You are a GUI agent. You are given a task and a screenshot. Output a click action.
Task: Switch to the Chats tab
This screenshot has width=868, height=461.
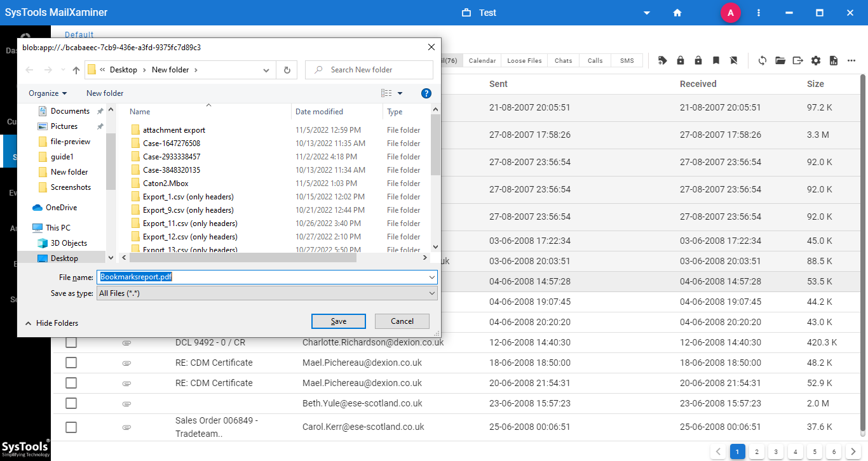564,60
